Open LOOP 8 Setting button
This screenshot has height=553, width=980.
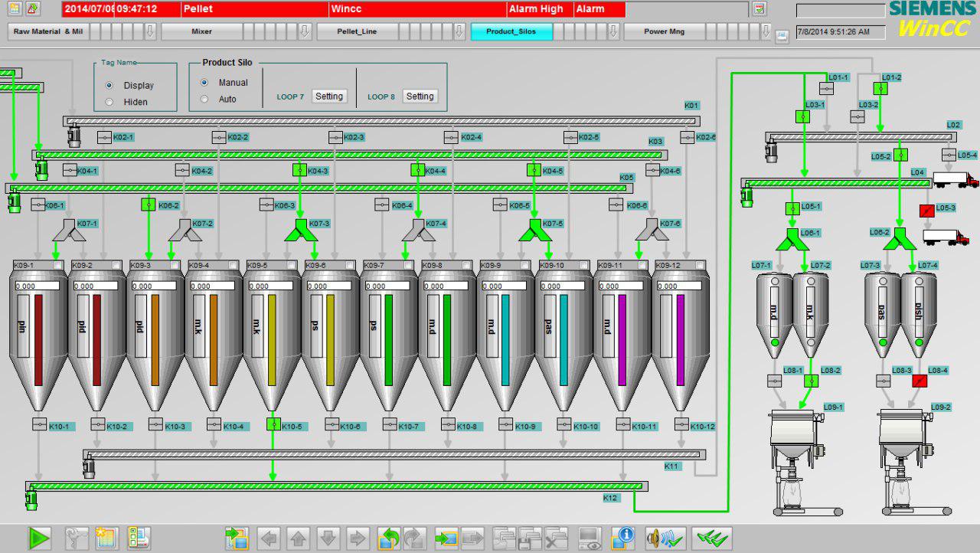(x=420, y=97)
